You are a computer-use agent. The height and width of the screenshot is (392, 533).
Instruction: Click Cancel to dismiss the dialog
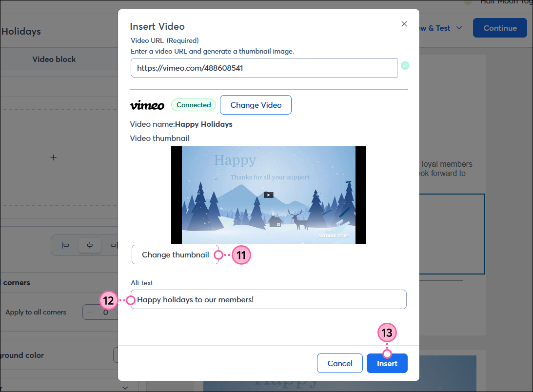[339, 363]
